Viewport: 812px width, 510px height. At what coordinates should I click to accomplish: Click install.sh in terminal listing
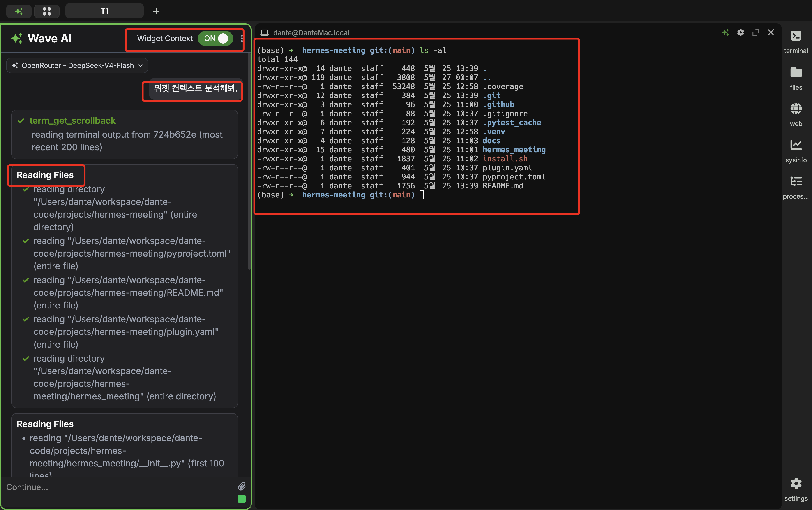point(505,159)
